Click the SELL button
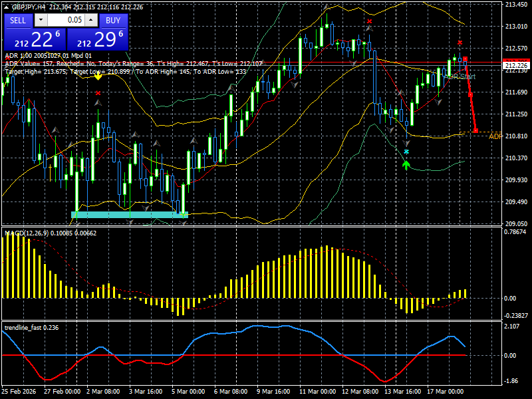The height and width of the screenshot is (399, 532). point(18,21)
